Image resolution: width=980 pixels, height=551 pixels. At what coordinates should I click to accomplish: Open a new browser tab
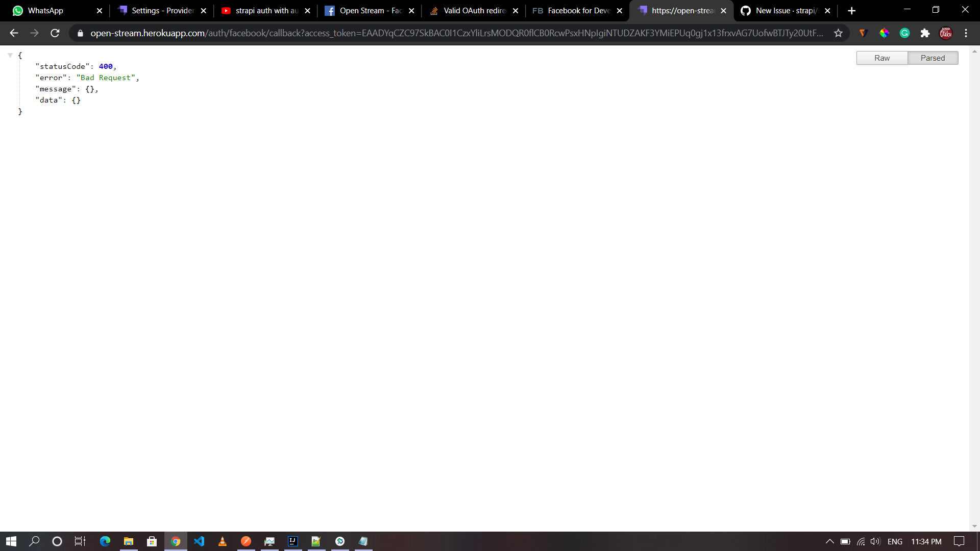click(x=851, y=10)
